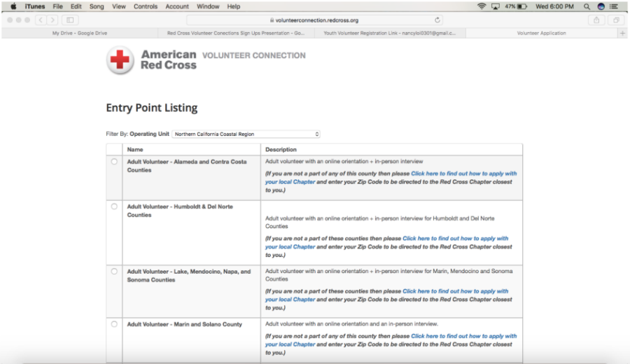
Task: Expand the Operating Unit filter dropdown
Action: point(246,134)
